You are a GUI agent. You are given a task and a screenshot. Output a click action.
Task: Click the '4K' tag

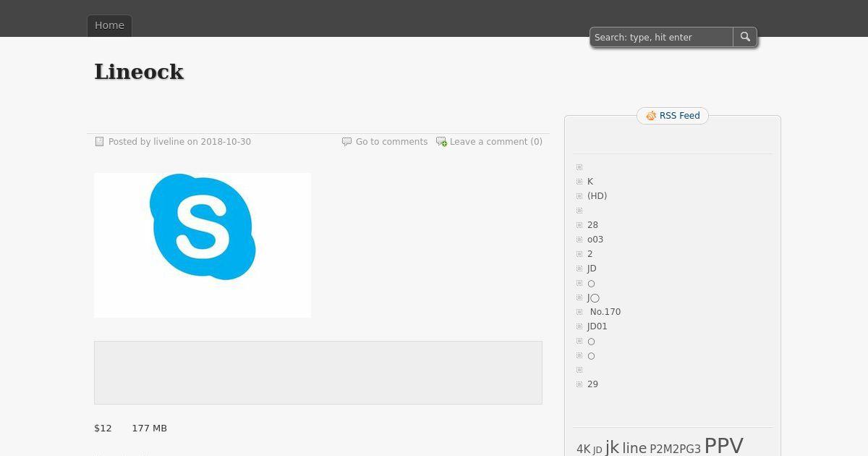(x=584, y=449)
